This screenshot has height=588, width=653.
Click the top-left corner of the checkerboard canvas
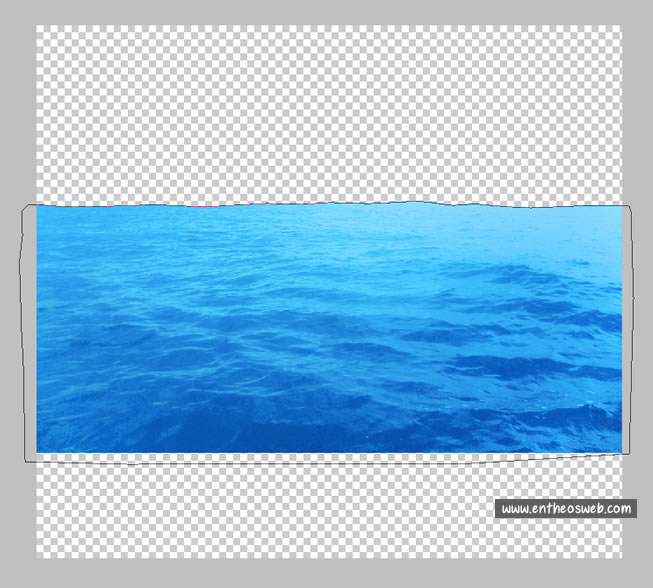38,27
